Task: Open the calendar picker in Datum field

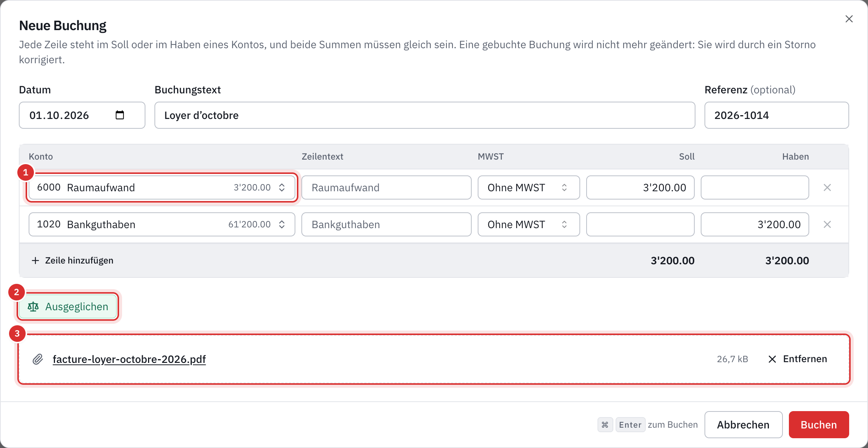Action: [120, 115]
